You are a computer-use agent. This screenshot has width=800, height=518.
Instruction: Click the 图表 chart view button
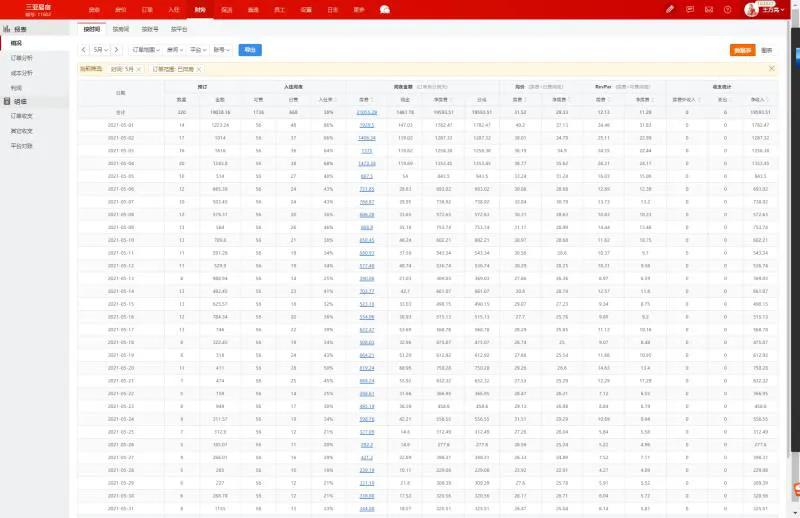click(x=766, y=50)
